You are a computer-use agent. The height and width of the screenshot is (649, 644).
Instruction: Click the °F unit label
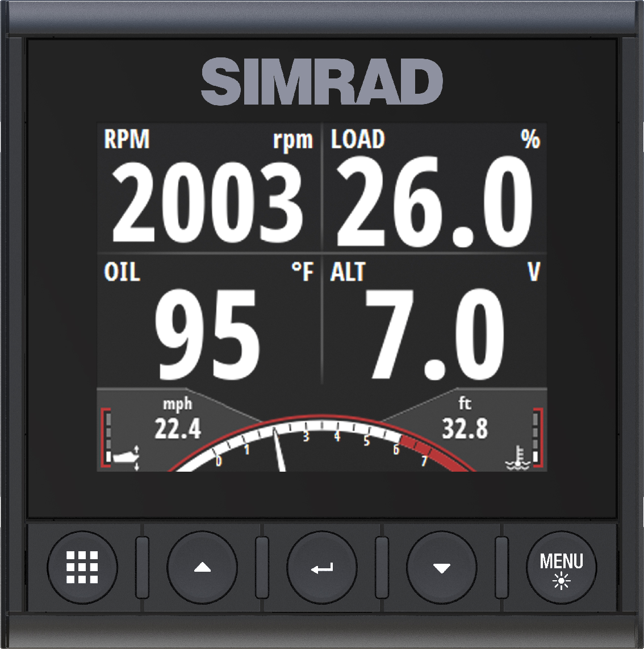point(303,272)
